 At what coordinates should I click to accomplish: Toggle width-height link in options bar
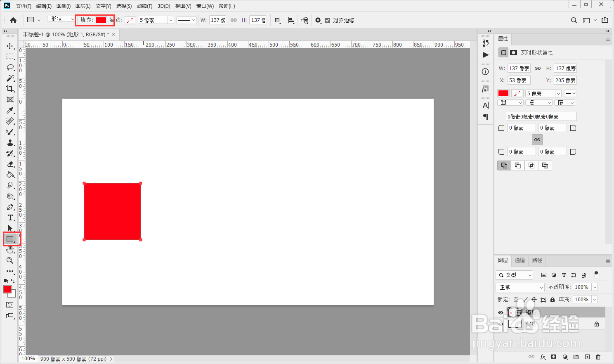(234, 20)
